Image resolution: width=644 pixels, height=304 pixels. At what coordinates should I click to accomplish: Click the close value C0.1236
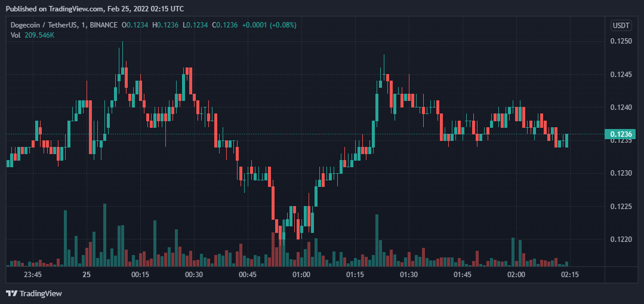point(224,25)
